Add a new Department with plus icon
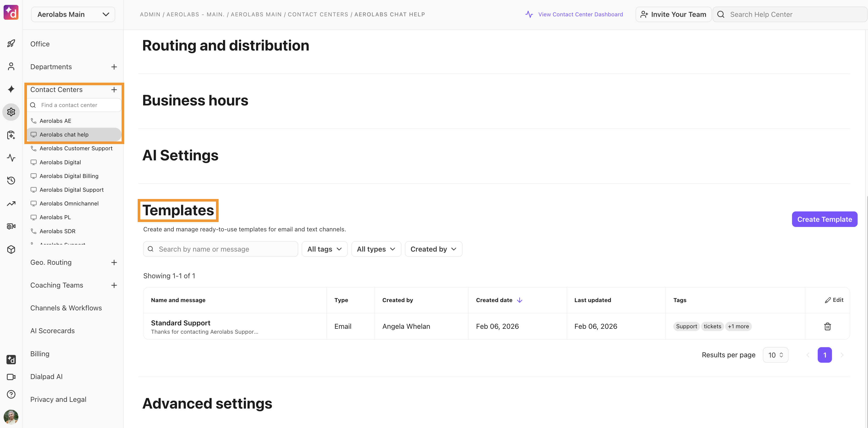The height and width of the screenshot is (428, 868). click(x=114, y=67)
